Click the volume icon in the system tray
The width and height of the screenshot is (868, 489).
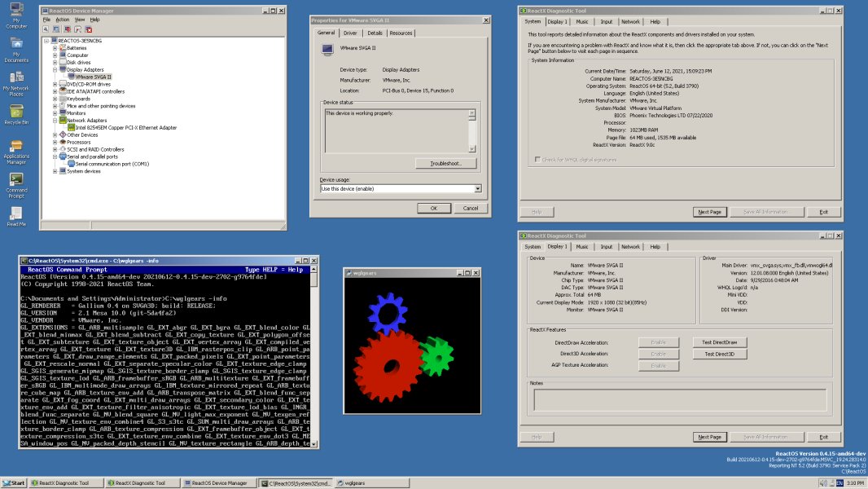coord(822,483)
